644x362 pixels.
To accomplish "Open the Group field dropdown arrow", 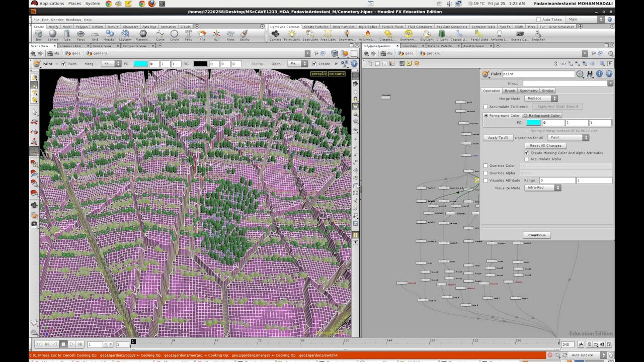I will 610,83.
